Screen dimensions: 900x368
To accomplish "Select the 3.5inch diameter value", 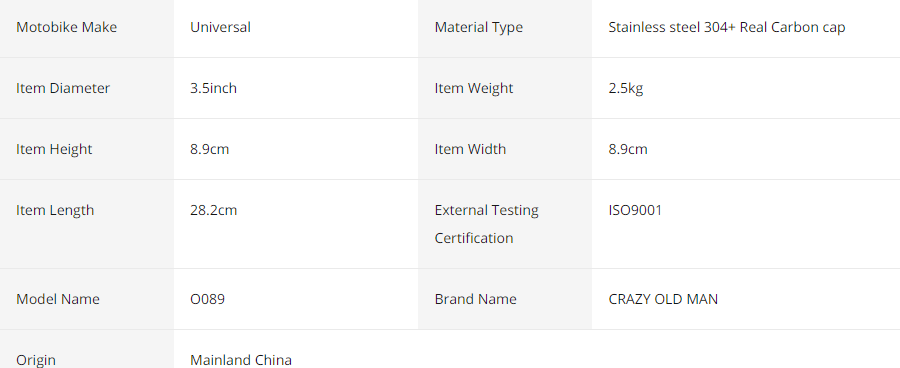I will click(214, 88).
